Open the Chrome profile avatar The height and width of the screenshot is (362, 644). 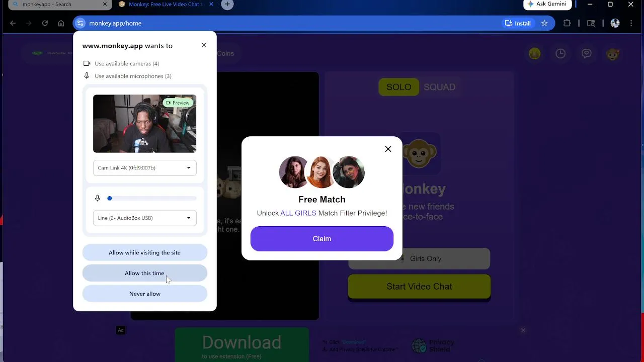(x=615, y=23)
